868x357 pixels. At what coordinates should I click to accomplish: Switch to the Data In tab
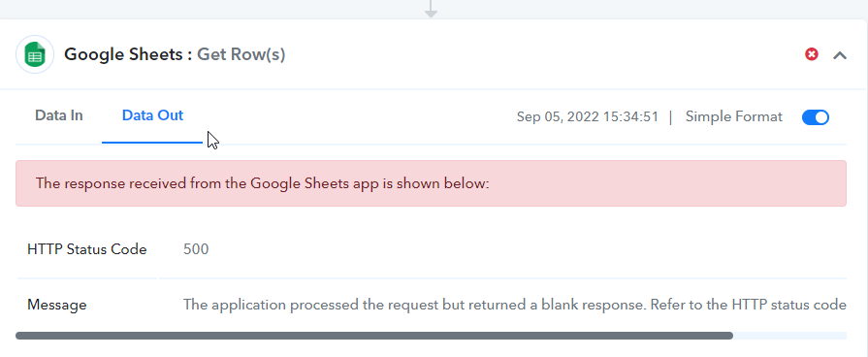point(59,115)
